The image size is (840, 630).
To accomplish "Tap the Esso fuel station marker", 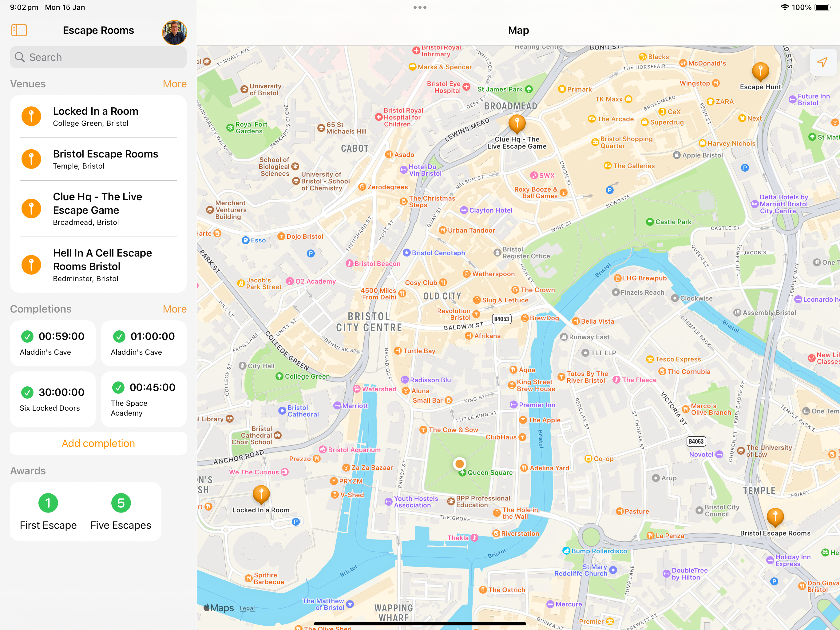I will click(x=246, y=241).
